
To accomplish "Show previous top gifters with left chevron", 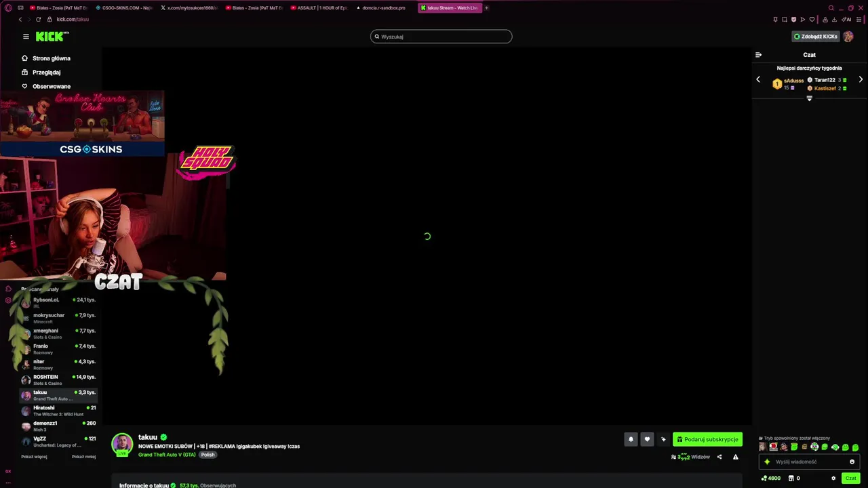I will pos(758,80).
